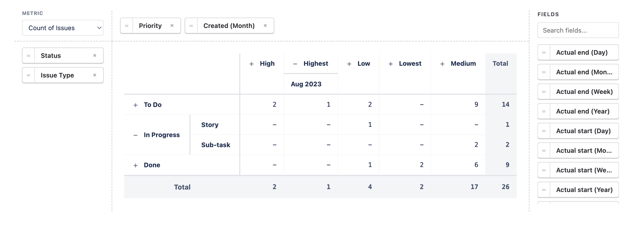Expand the Done status row
Viewport: 644px width, 231px height.
click(135, 165)
